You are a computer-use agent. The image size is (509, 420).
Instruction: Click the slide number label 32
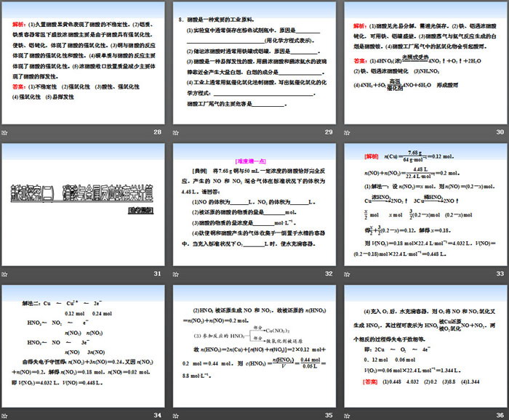[328, 273]
